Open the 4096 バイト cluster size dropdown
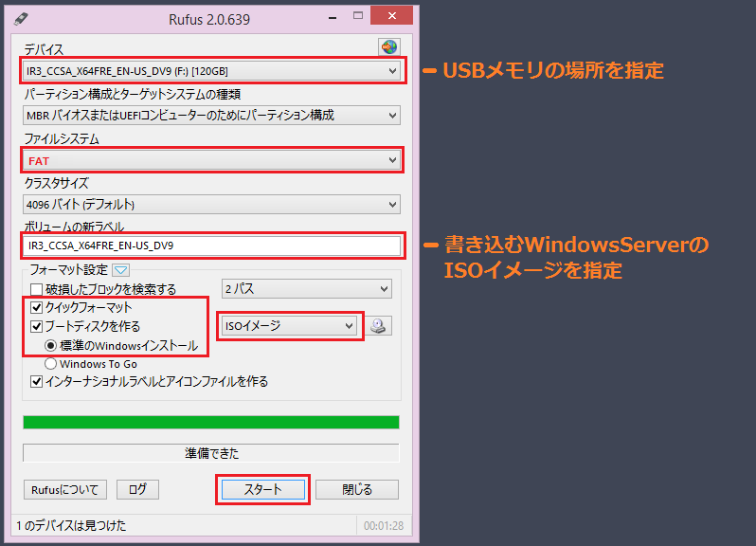Image resolution: width=756 pixels, height=546 pixels. (x=211, y=205)
